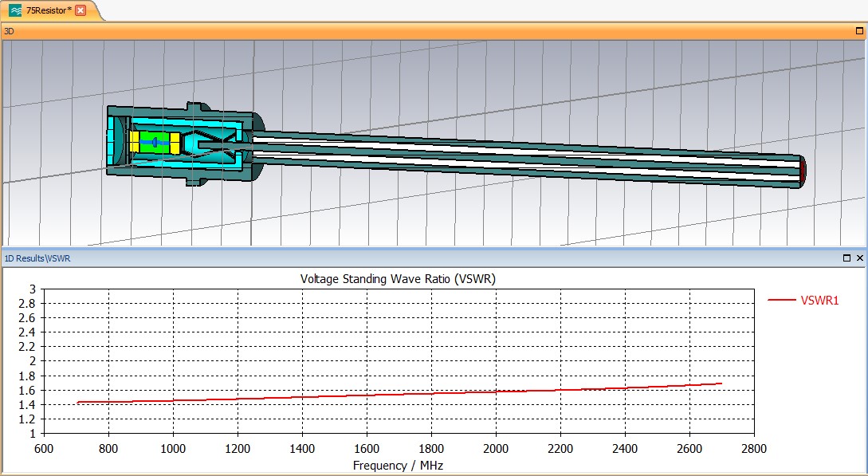The height and width of the screenshot is (476, 868).
Task: Maximize the 1D Results\VSWR pane
Action: (x=847, y=258)
